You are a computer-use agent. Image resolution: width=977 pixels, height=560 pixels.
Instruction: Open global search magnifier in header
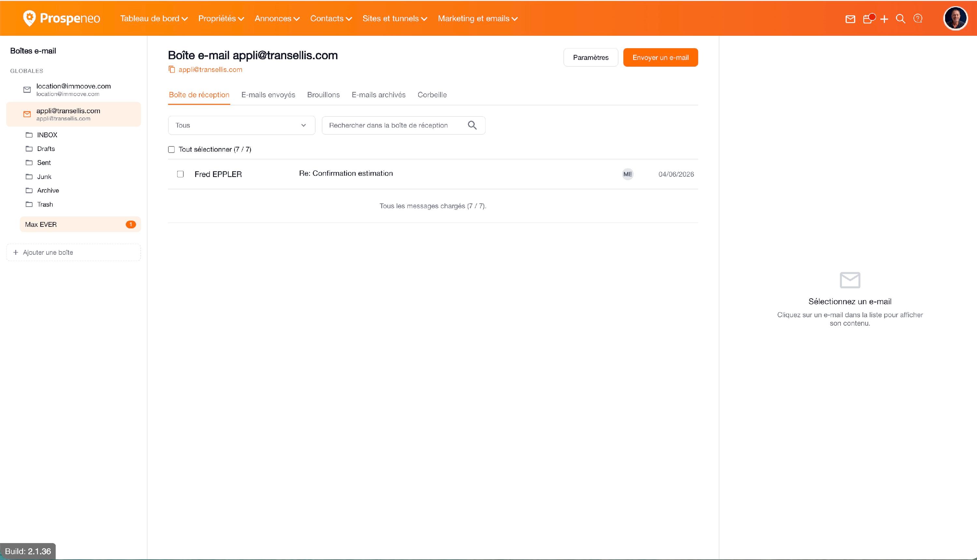(x=900, y=19)
